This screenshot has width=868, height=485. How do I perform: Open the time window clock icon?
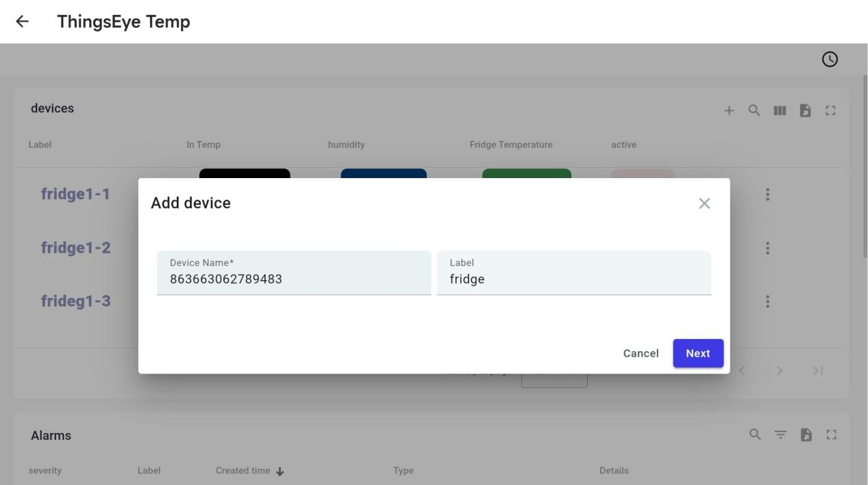[830, 60]
